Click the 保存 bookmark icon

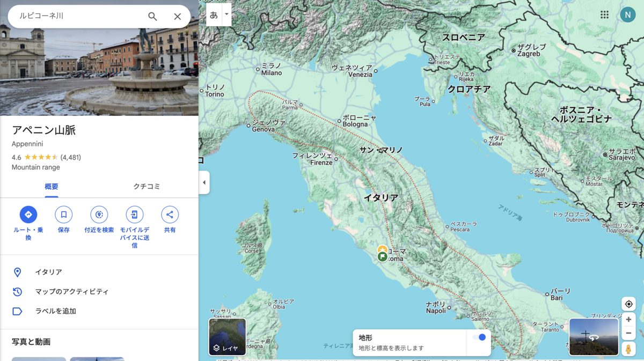63,215
